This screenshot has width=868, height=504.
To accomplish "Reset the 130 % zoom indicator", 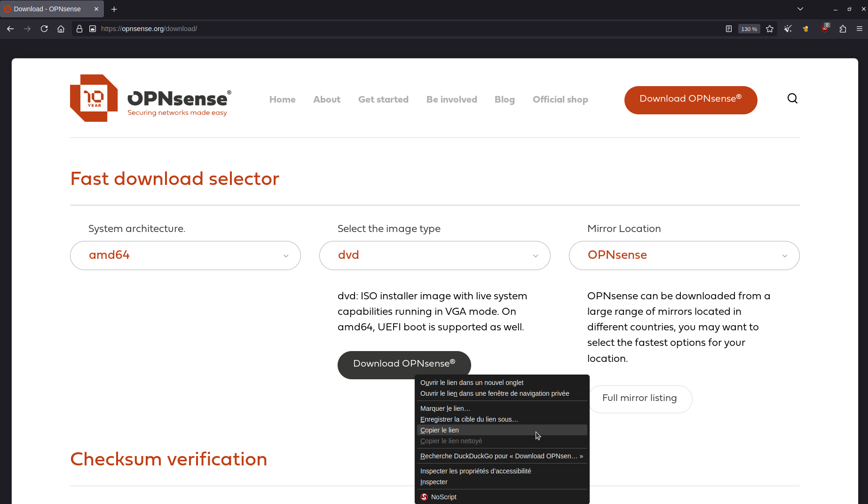I will tap(749, 29).
